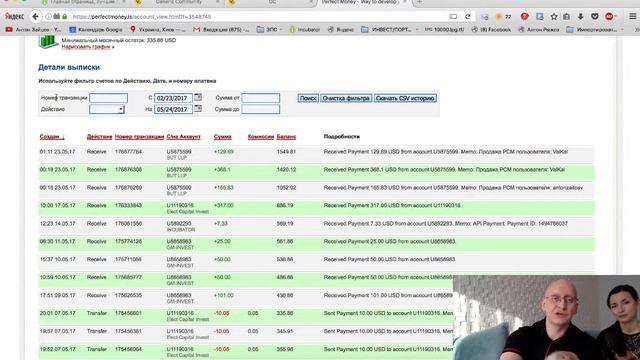Expand the ИНВЕСТ/ПОРТ bookmarks folder

[390, 29]
